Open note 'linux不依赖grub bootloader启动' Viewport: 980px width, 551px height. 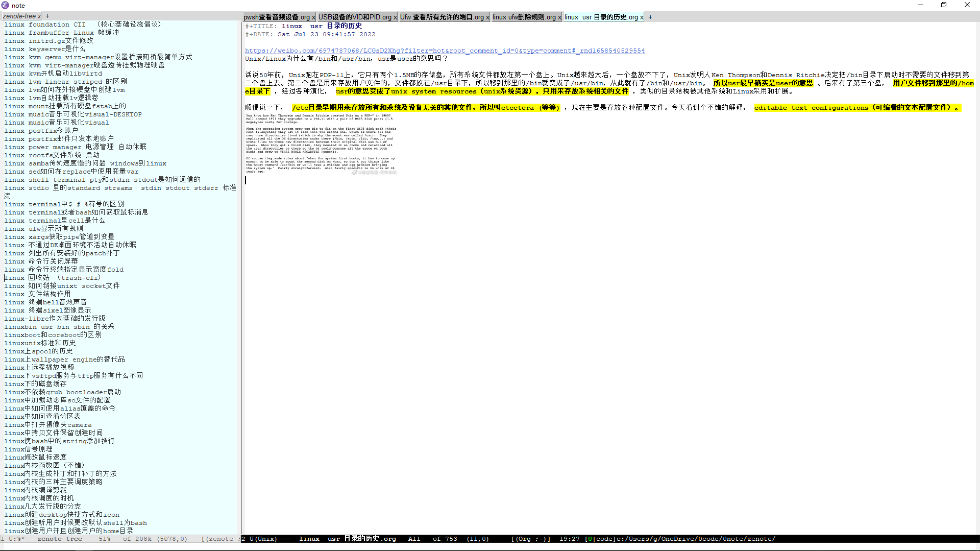tap(62, 392)
